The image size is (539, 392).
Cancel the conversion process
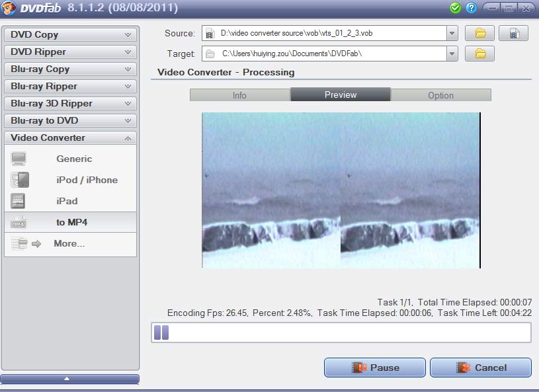[x=481, y=368]
